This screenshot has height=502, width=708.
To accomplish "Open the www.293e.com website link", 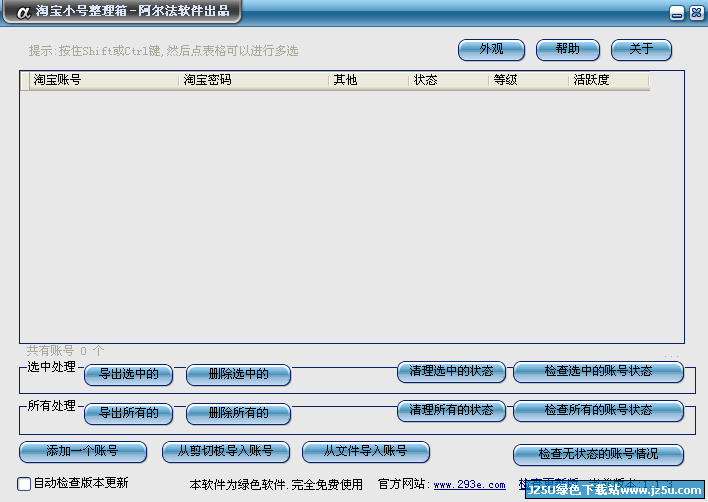I will [x=470, y=485].
